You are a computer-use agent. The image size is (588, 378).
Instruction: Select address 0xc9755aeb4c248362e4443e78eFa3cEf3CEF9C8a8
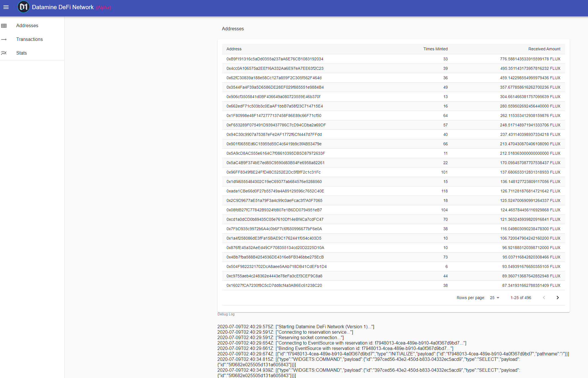(x=274, y=276)
